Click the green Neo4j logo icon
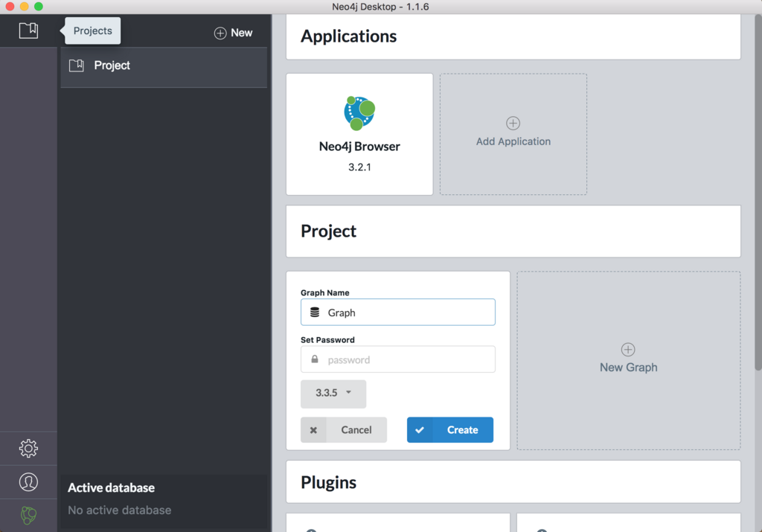Screen dimensions: 762x532 pos(28,516)
